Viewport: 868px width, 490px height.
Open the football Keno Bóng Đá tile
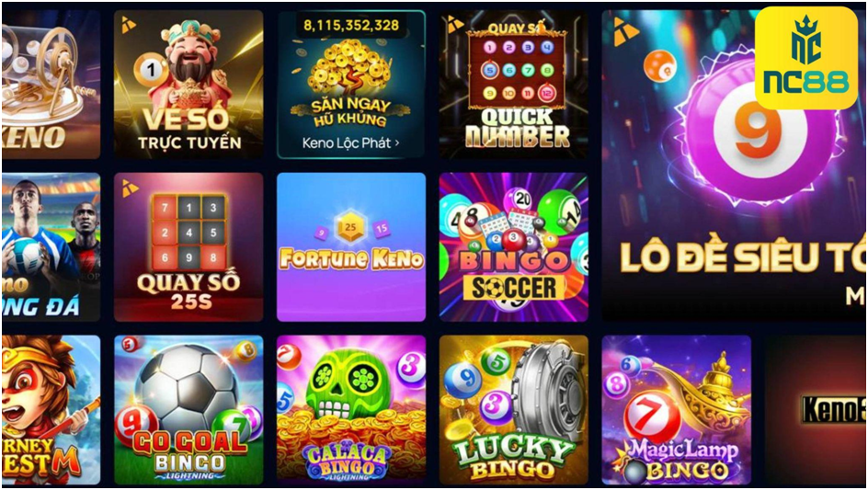[51, 247]
